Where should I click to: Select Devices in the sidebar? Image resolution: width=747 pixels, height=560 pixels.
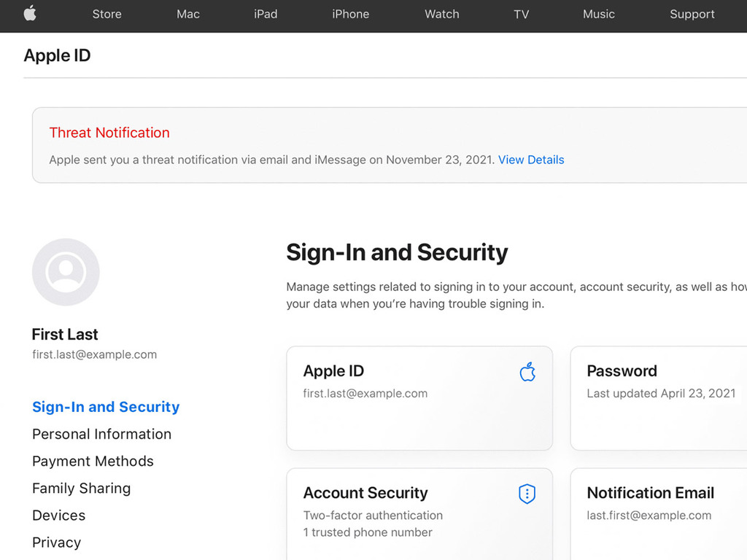tap(58, 516)
